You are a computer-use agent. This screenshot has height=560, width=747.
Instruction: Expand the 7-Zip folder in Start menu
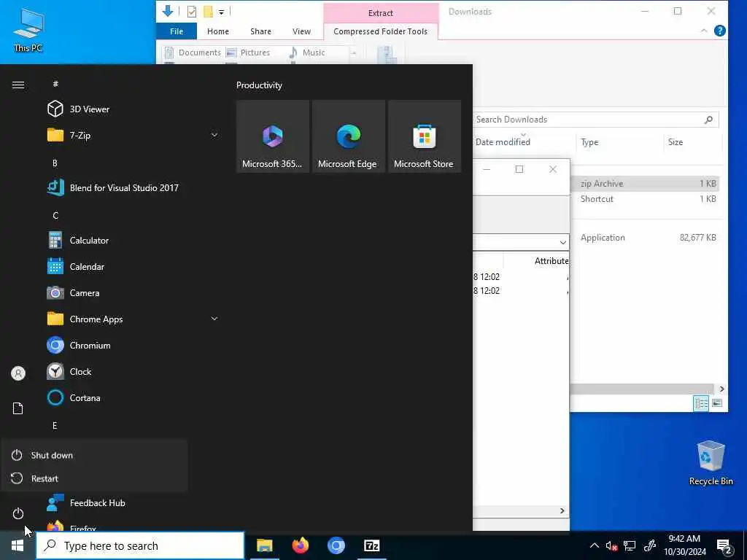pos(214,135)
